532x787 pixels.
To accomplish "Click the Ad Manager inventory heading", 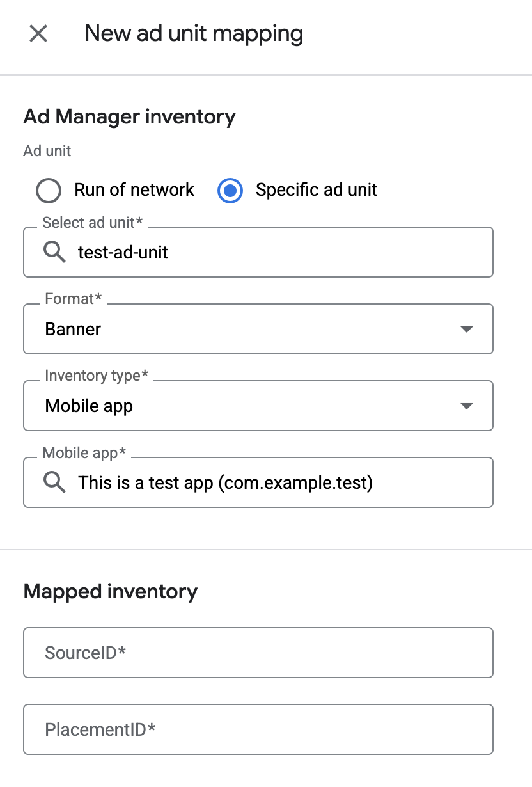I will click(x=130, y=117).
